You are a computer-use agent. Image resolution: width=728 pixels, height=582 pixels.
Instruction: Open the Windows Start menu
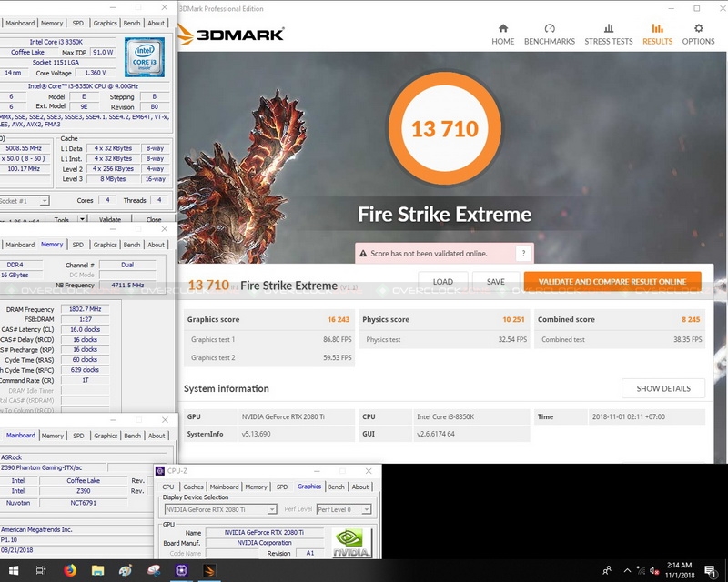point(14,570)
